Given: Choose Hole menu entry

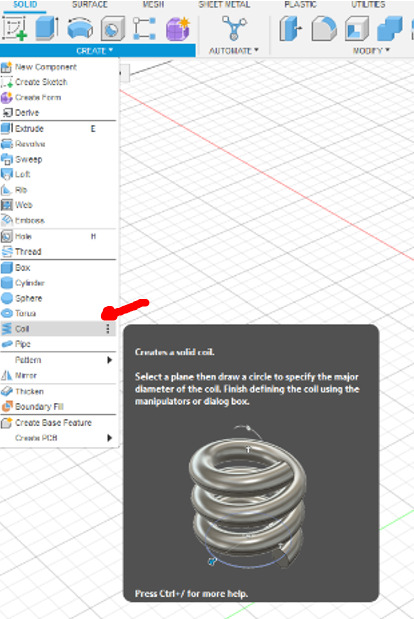Looking at the screenshot, I should pyautogui.click(x=58, y=236).
